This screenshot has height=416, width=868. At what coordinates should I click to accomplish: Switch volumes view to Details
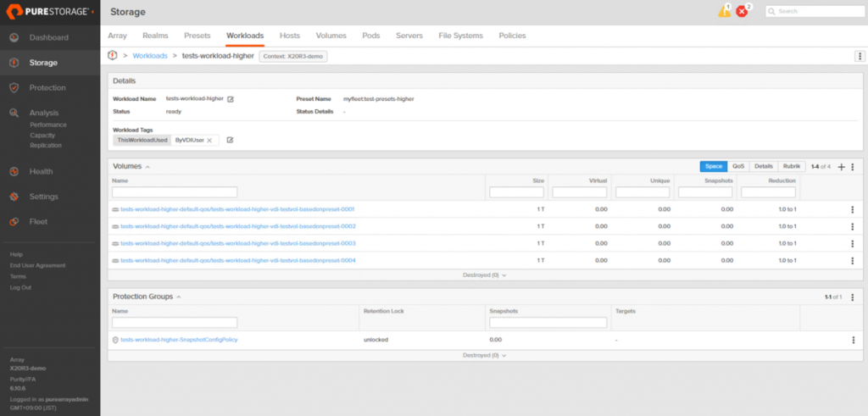[x=764, y=167]
